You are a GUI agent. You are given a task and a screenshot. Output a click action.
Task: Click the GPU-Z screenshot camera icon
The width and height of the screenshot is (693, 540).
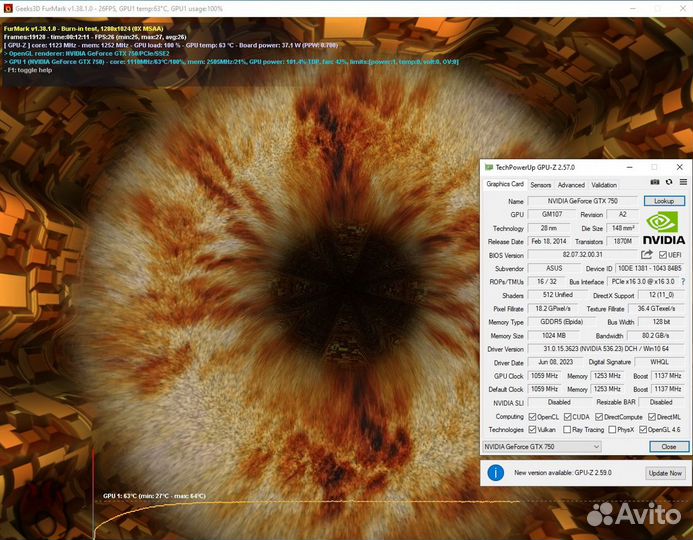pyautogui.click(x=655, y=183)
